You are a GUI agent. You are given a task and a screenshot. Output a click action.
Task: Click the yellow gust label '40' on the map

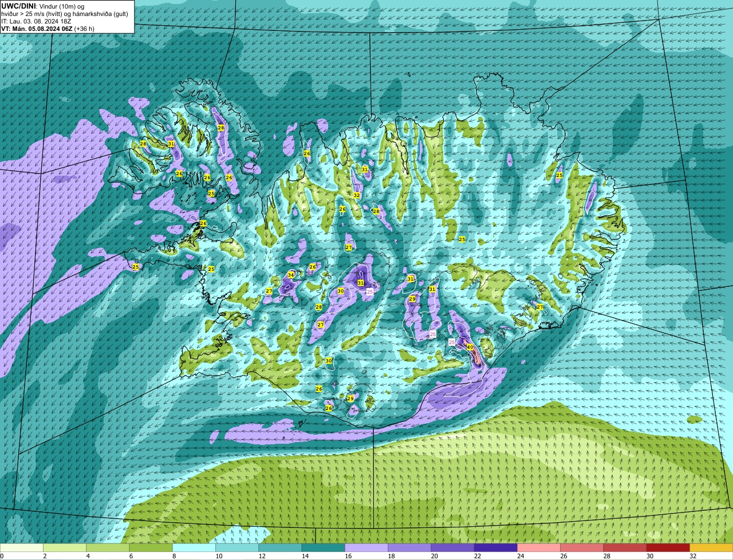(x=470, y=347)
